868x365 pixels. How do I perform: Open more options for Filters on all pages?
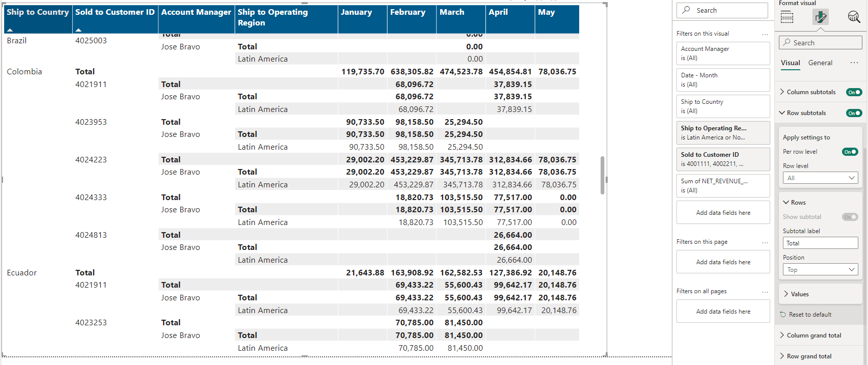[765, 292]
